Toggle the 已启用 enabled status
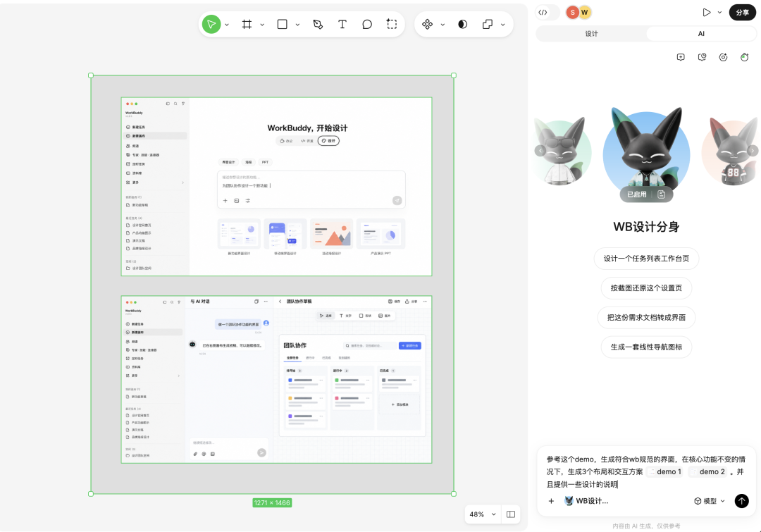761x532 pixels. pyautogui.click(x=636, y=194)
